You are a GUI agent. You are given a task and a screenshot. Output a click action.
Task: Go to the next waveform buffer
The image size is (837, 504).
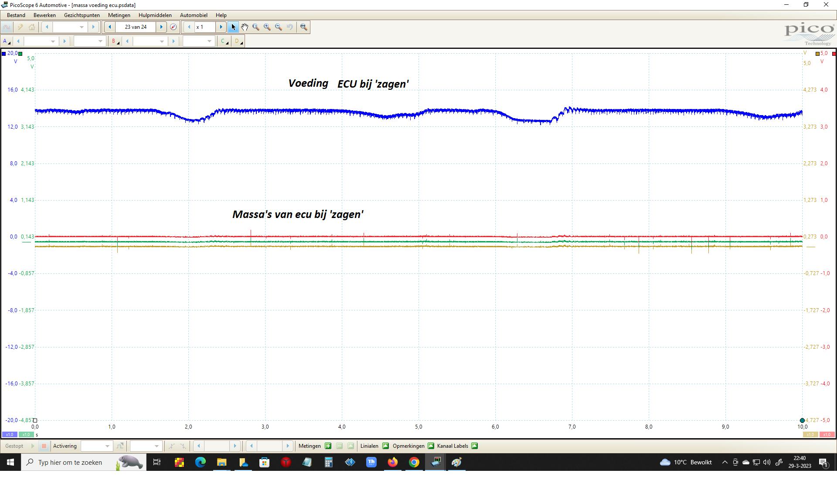(x=161, y=27)
